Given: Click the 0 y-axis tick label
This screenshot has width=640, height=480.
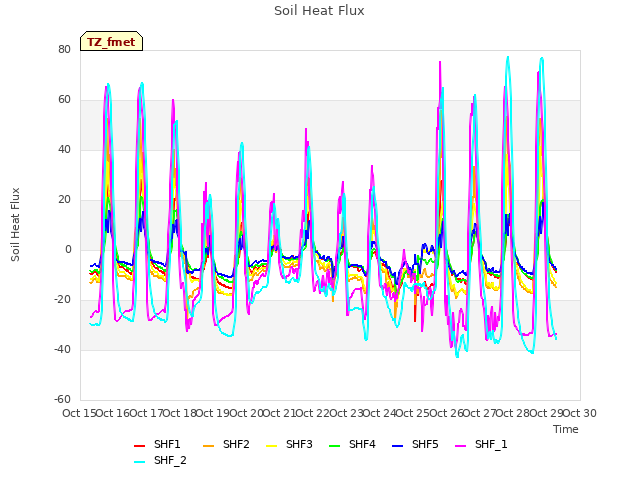Looking at the screenshot, I should 68,249.
